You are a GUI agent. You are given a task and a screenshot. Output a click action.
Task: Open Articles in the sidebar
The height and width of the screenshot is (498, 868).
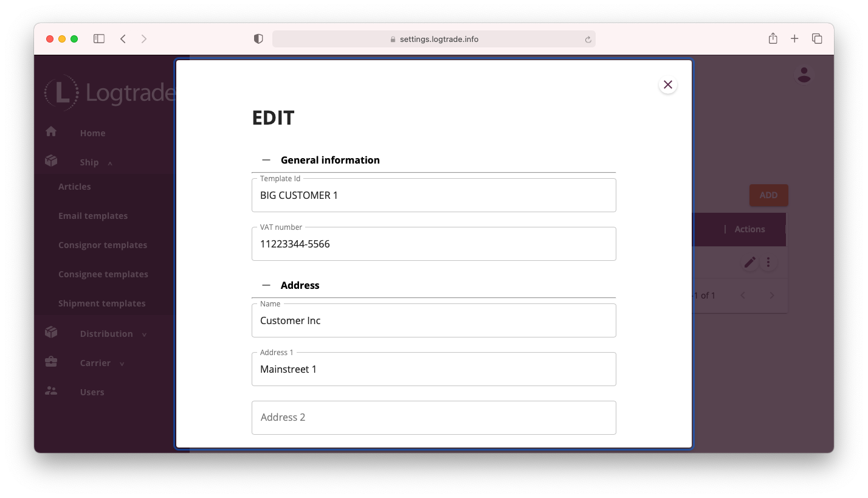pyautogui.click(x=75, y=187)
